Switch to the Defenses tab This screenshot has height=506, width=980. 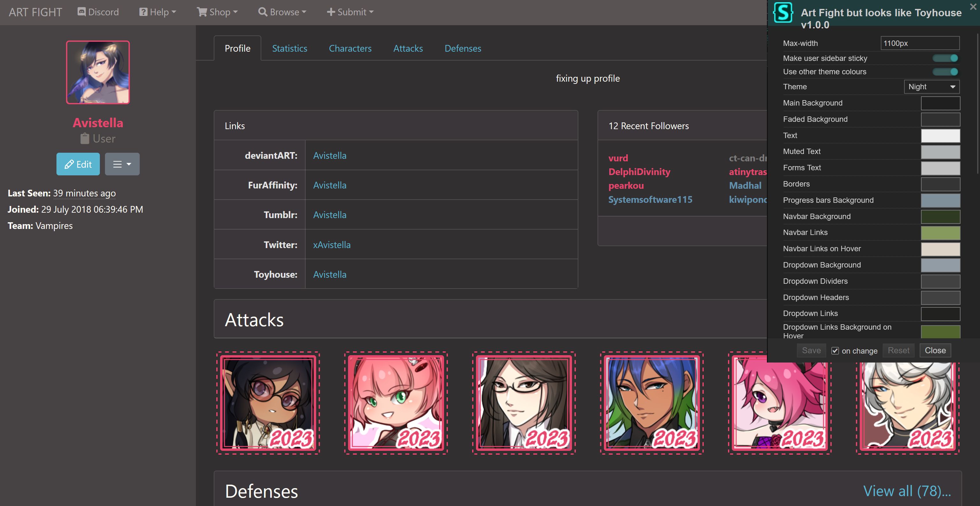pos(463,48)
